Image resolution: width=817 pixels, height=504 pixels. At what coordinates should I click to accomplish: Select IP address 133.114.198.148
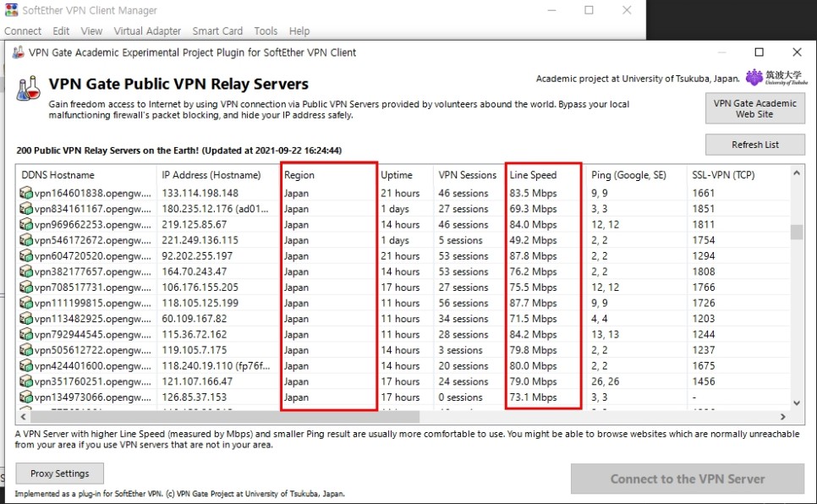(200, 193)
